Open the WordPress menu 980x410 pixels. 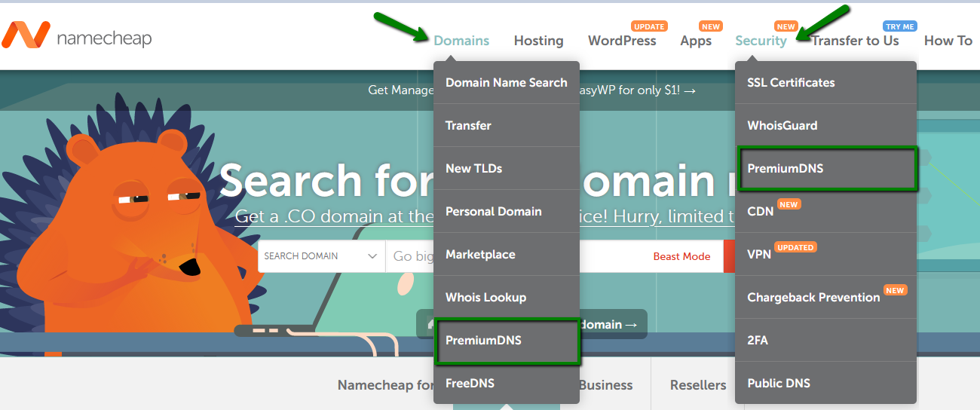coord(622,41)
